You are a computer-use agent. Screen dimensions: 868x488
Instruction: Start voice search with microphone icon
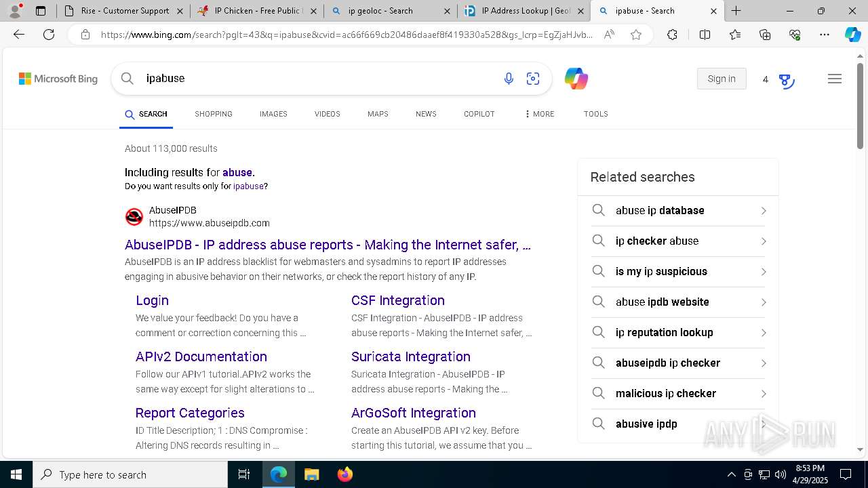(x=509, y=79)
